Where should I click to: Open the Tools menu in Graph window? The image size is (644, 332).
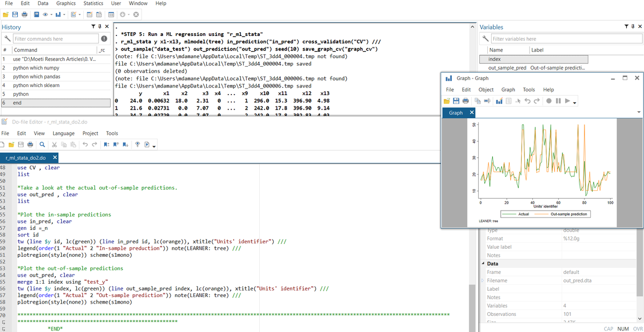tap(529, 90)
